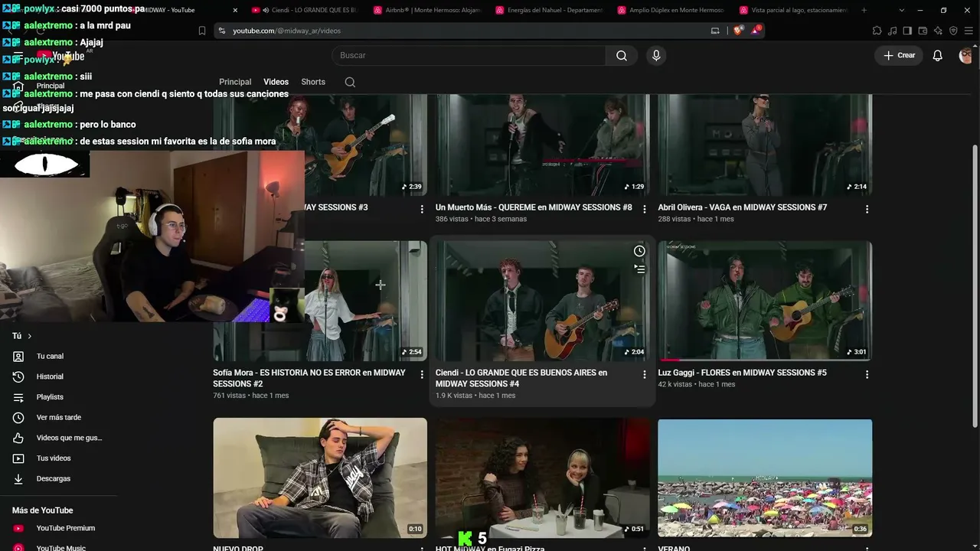980x551 pixels.
Task: Play the VERANO beach video thumbnail
Action: 765,478
